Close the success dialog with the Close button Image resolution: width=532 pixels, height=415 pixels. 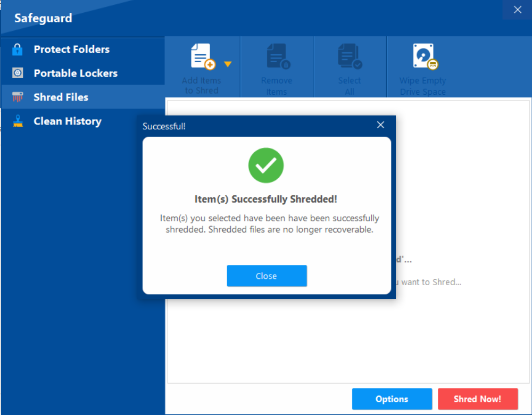267,276
